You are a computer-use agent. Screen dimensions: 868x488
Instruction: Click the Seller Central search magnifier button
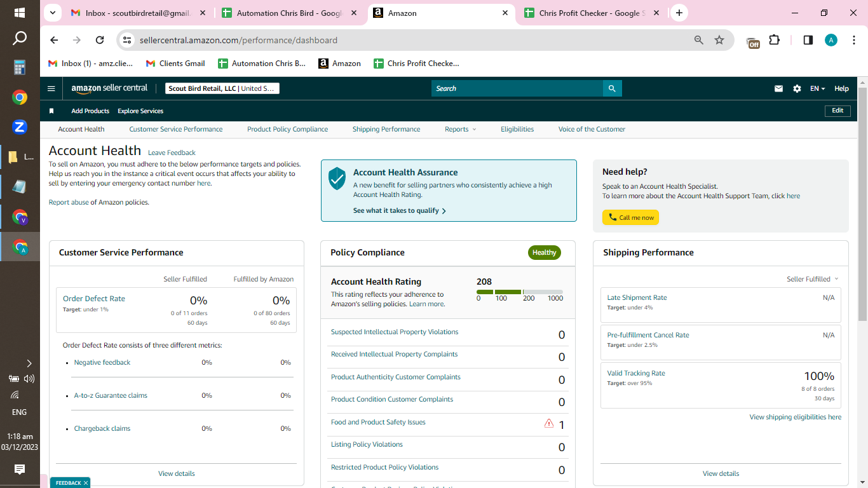point(612,88)
